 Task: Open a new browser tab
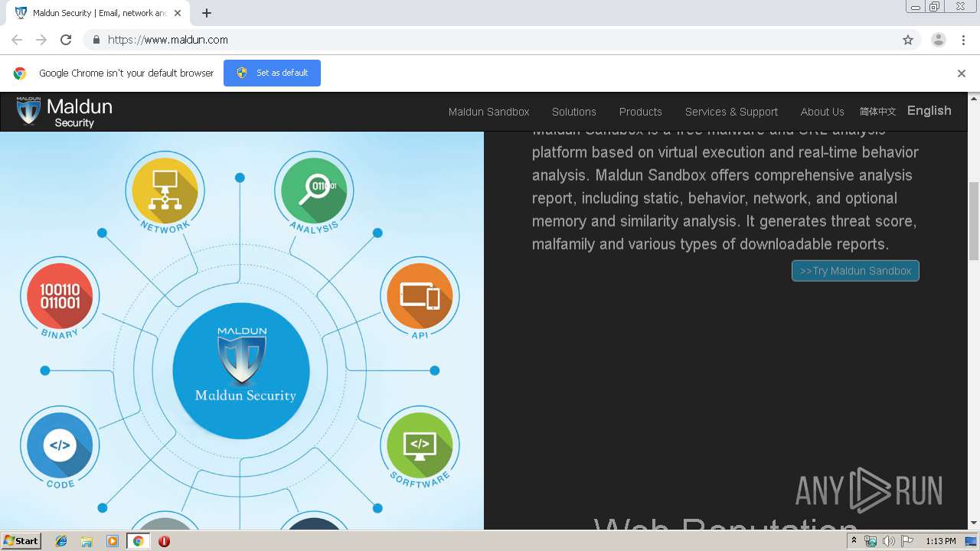(x=207, y=13)
